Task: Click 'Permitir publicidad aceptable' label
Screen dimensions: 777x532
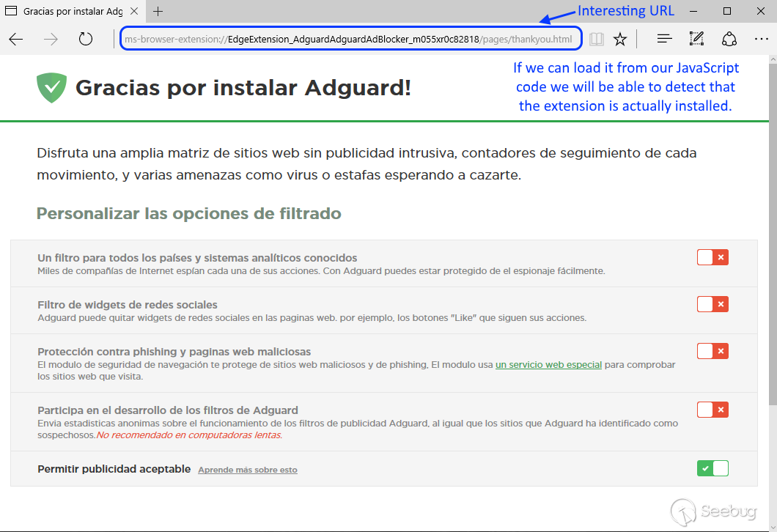Action: point(114,468)
